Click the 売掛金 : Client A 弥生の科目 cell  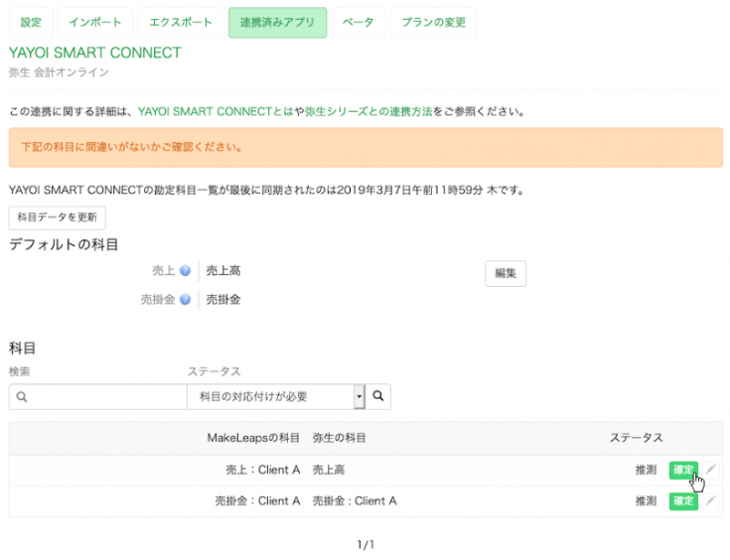click(x=355, y=500)
